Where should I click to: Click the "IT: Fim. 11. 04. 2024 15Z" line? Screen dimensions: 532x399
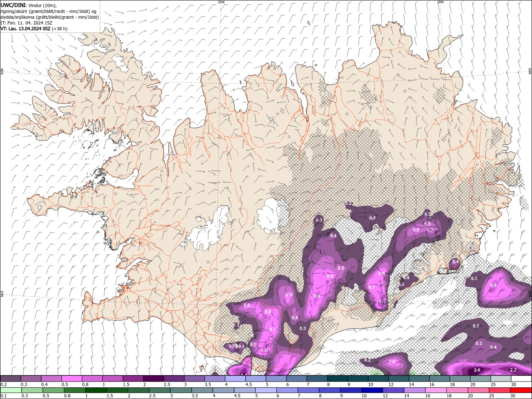tap(27, 23)
